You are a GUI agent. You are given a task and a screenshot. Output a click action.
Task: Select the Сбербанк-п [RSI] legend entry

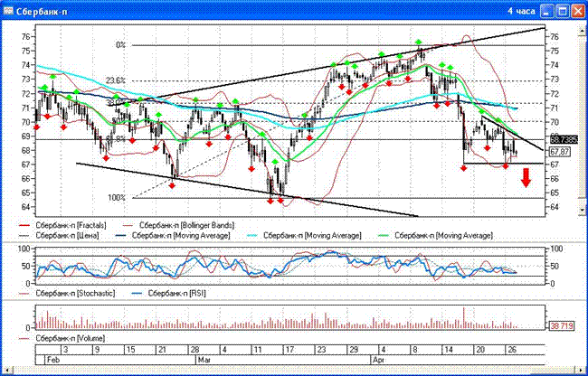point(169,293)
